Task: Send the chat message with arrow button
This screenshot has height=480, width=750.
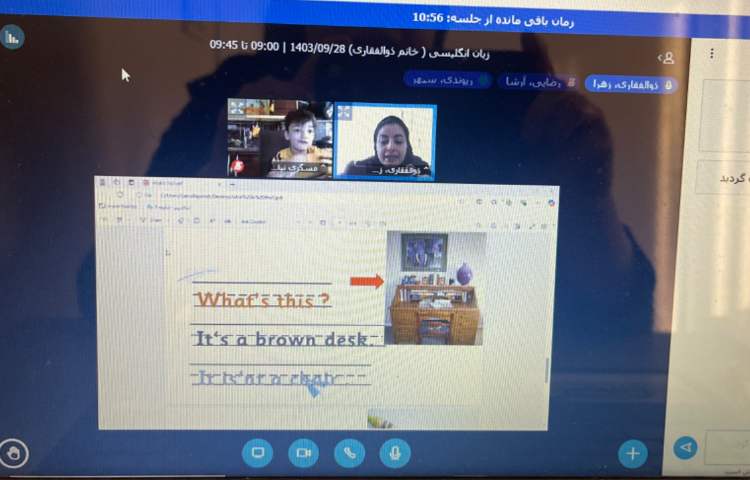Action: (x=685, y=447)
